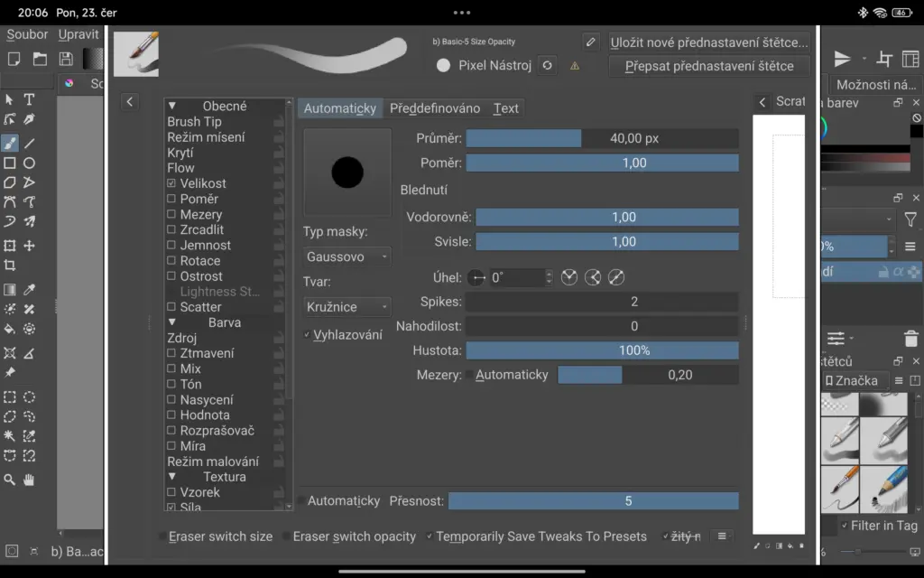
Task: Click the Hustota slider
Action: (602, 350)
